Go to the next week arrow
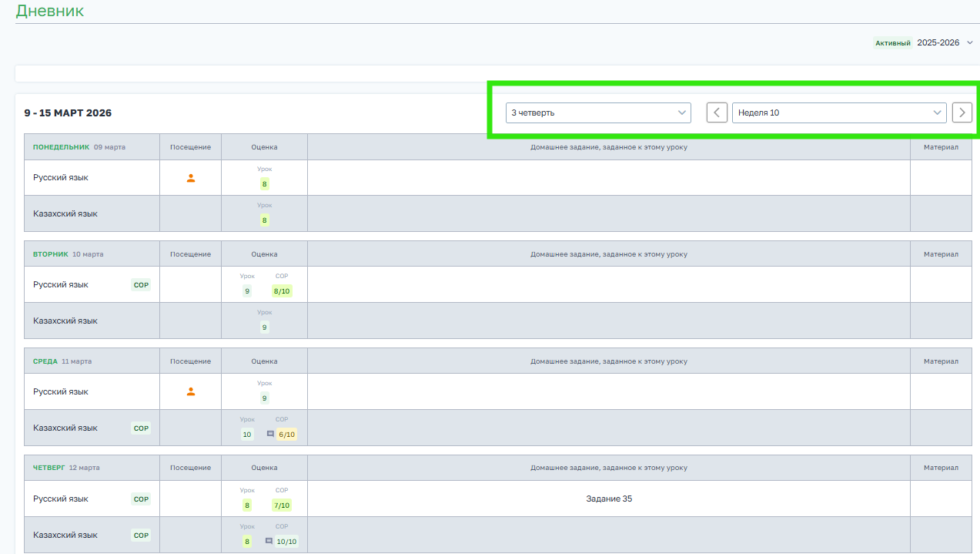The image size is (980, 554). click(x=962, y=112)
